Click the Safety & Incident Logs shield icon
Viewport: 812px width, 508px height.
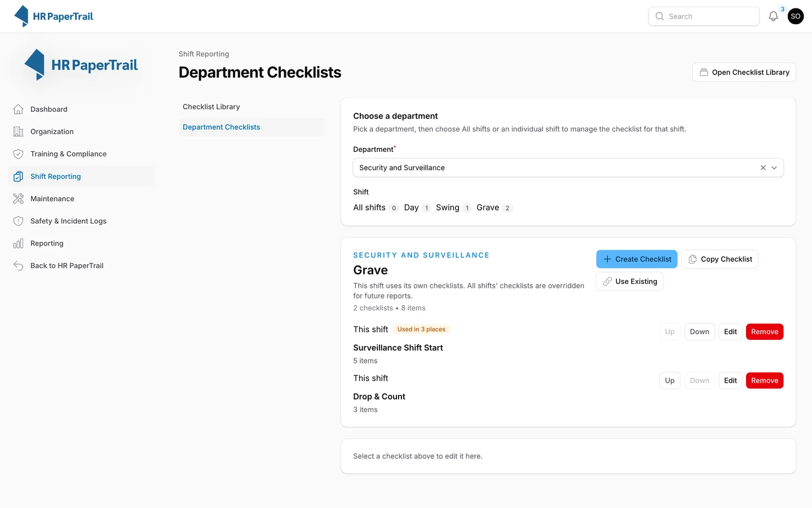[19, 221]
